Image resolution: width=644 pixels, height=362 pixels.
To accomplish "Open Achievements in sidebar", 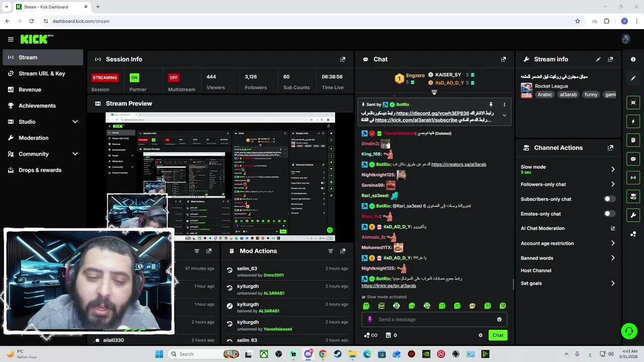I will pyautogui.click(x=43, y=106).
